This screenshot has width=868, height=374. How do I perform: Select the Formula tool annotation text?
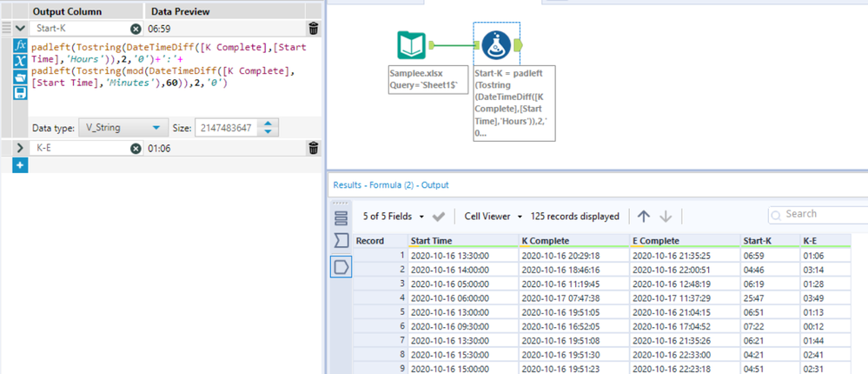pyautogui.click(x=514, y=103)
